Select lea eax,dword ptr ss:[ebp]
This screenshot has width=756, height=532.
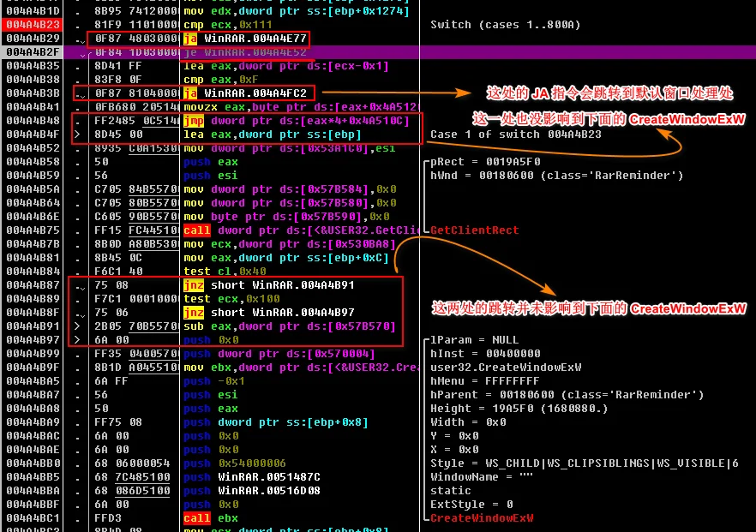(273, 134)
